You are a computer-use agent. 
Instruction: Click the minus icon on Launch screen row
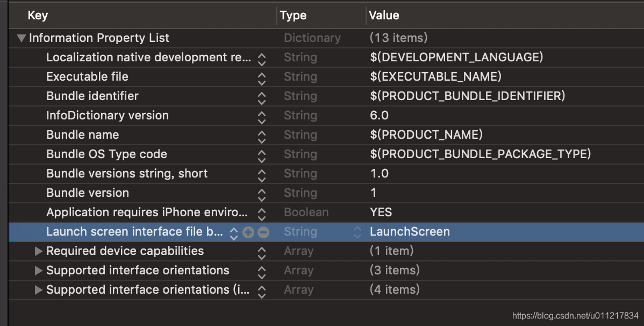(x=263, y=232)
